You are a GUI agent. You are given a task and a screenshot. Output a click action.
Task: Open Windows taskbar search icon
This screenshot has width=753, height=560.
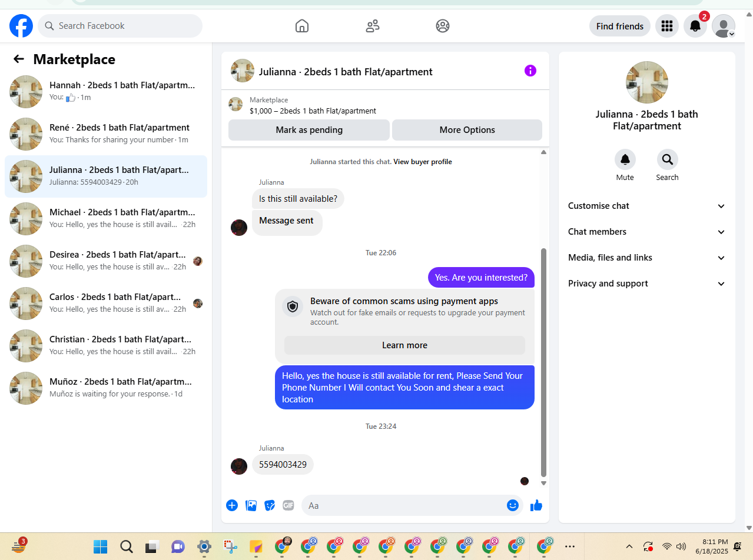point(127,546)
